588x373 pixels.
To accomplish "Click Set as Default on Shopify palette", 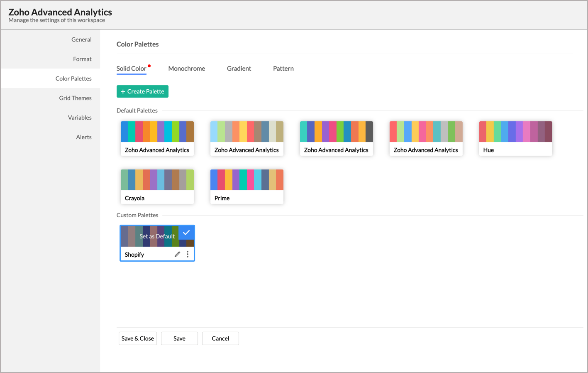I will point(156,236).
